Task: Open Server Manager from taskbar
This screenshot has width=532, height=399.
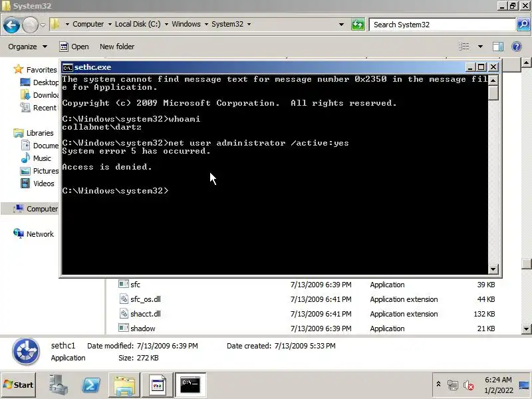Action: click(59, 385)
